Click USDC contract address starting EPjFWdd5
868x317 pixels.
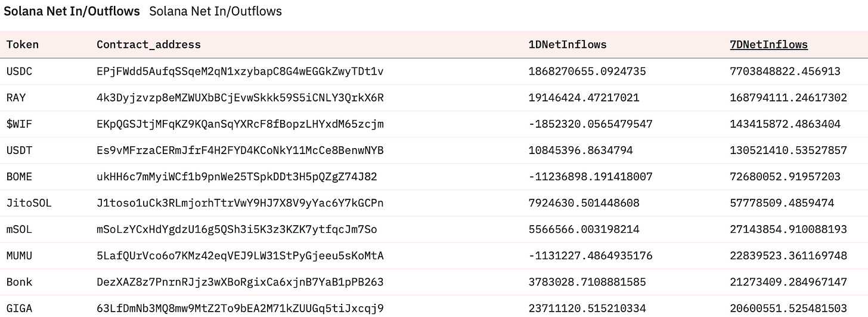tap(240, 71)
